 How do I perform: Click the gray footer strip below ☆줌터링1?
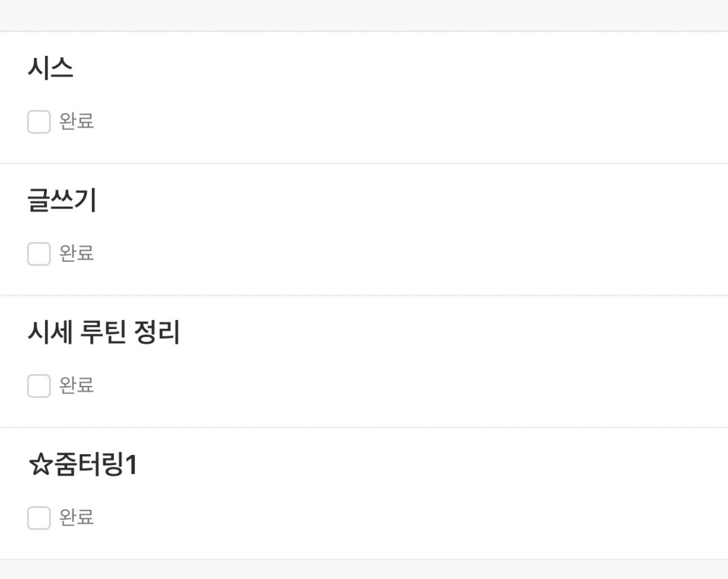[364, 570]
